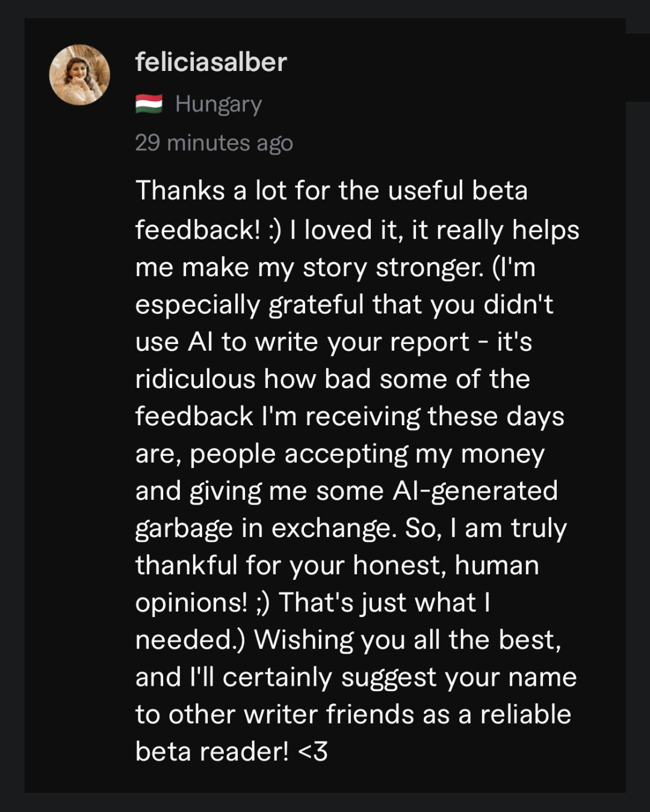Click the "<3" heart at review end
This screenshot has height=812, width=650.
(313, 752)
